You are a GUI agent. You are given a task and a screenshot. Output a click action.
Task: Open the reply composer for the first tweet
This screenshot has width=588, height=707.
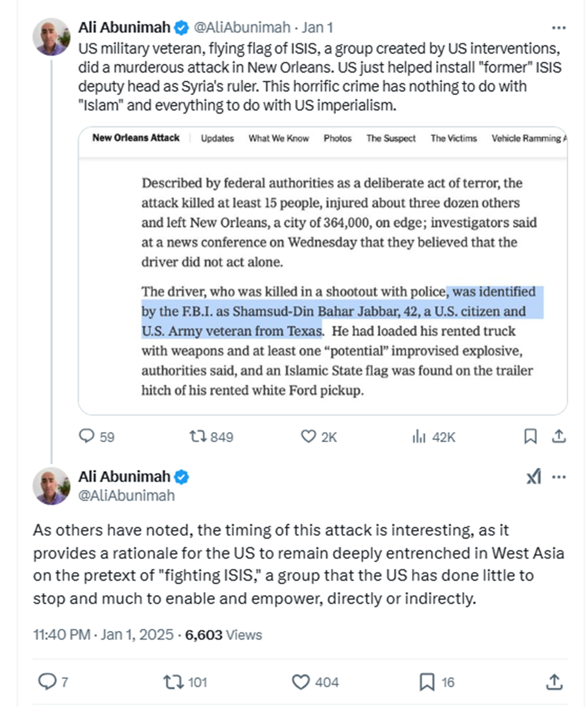tap(88, 437)
